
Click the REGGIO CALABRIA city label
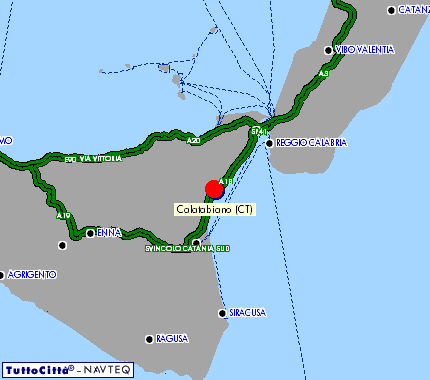[312, 143]
